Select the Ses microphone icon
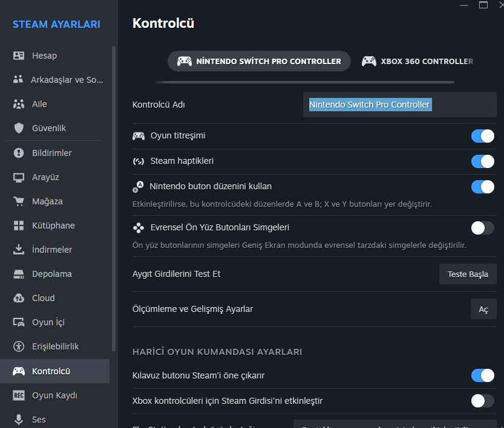The width and height of the screenshot is (504, 428). tap(19, 420)
